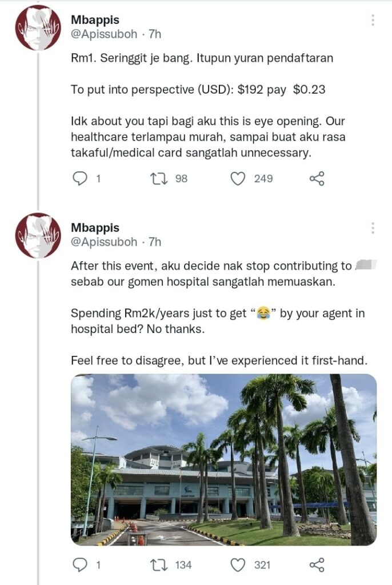Viewport: 392px width, 585px height.
Task: Open Mbappis avatar on first tweet
Action: 38,27
